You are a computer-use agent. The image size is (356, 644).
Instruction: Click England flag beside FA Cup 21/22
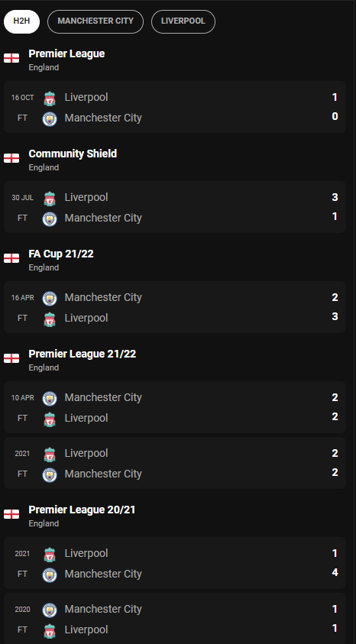pos(11,258)
